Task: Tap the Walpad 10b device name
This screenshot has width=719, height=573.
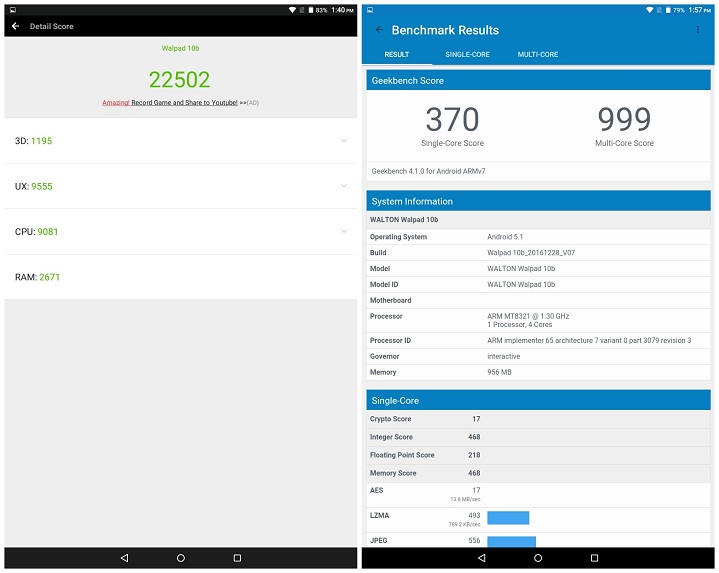Action: [x=180, y=48]
